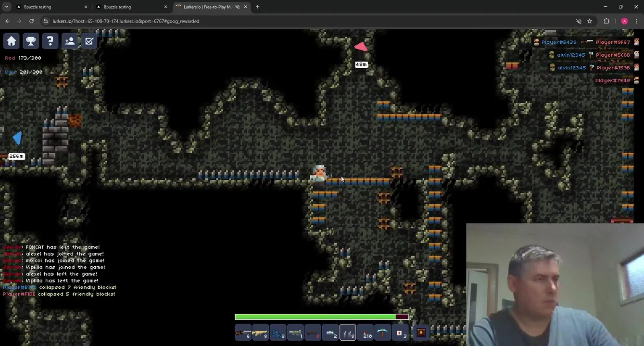Select the pickaxe hotbar slot
The height and width of the screenshot is (346, 644).
[x=382, y=333]
